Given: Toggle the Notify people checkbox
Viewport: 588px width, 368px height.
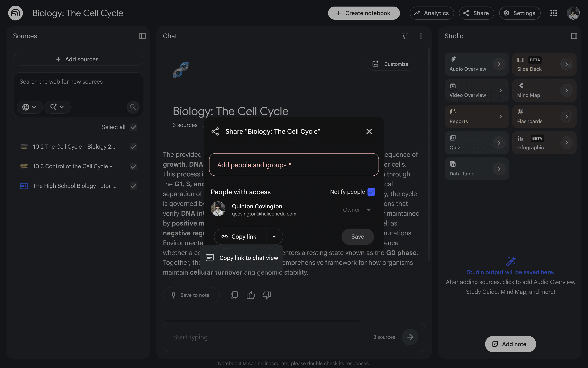Looking at the screenshot, I should (371, 192).
